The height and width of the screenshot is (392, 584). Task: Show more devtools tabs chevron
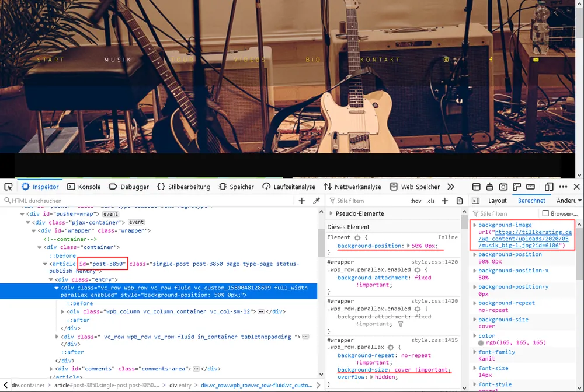(451, 187)
